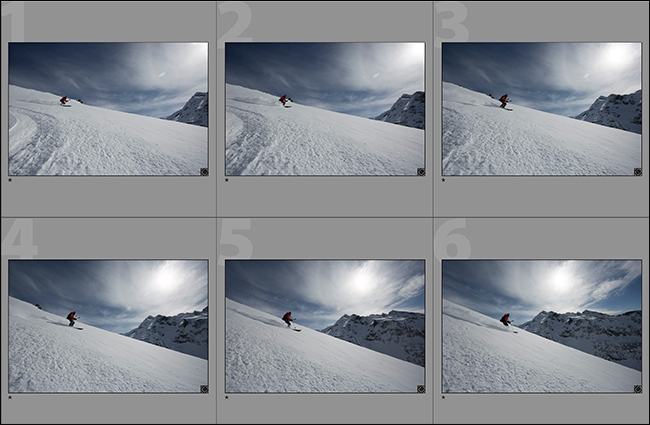Click the rating dot below photo 6

pyautogui.click(x=444, y=398)
